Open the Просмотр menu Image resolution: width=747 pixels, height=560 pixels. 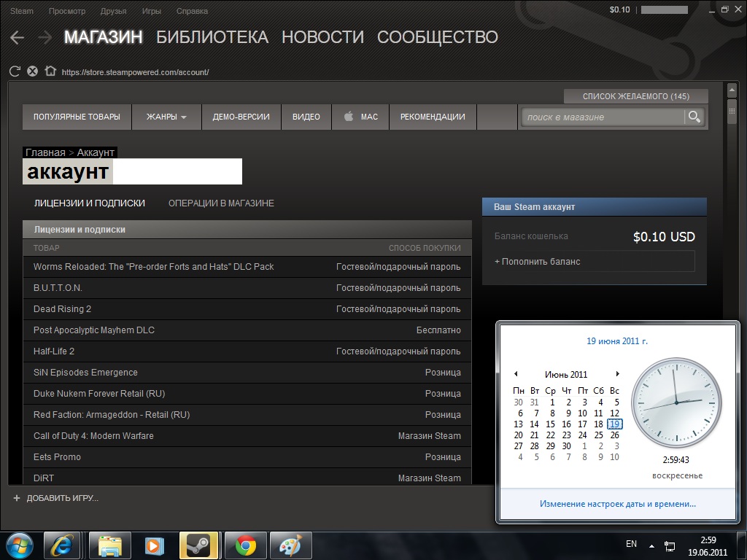(67, 11)
